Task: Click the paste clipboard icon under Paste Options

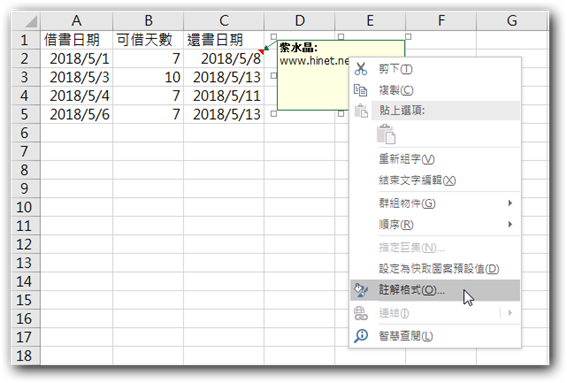Action: tap(386, 135)
